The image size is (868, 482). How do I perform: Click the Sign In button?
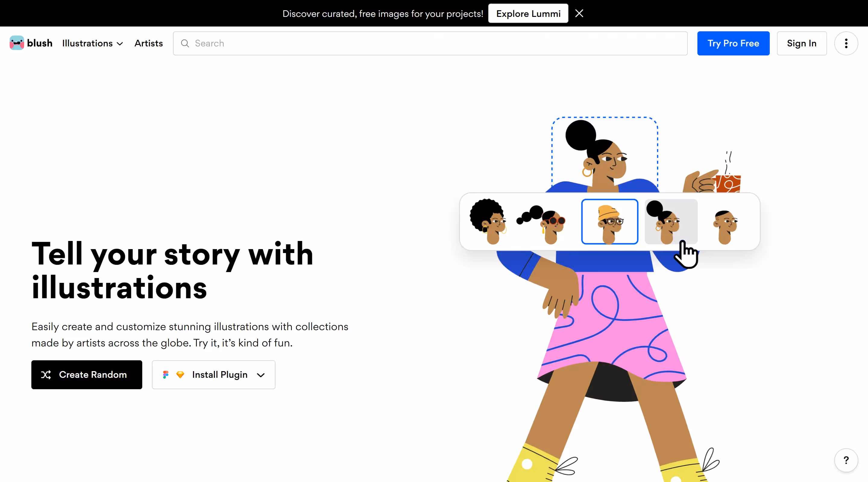(x=802, y=43)
